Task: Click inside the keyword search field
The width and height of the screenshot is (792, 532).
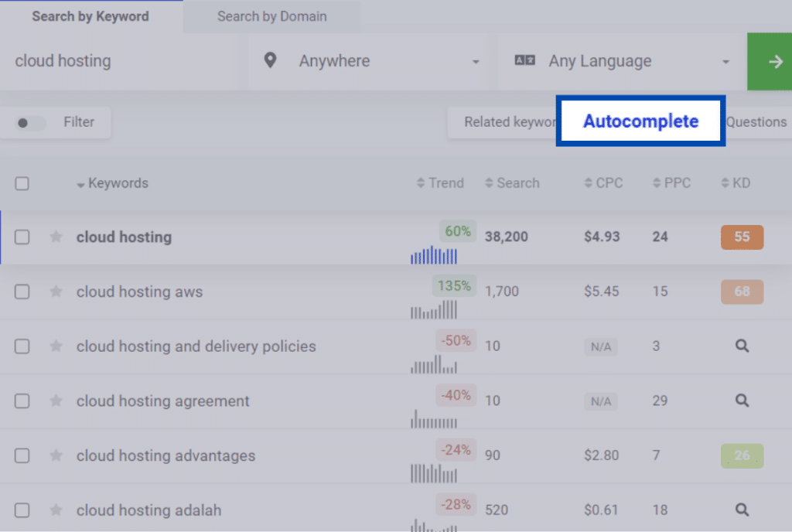Action: (116, 60)
